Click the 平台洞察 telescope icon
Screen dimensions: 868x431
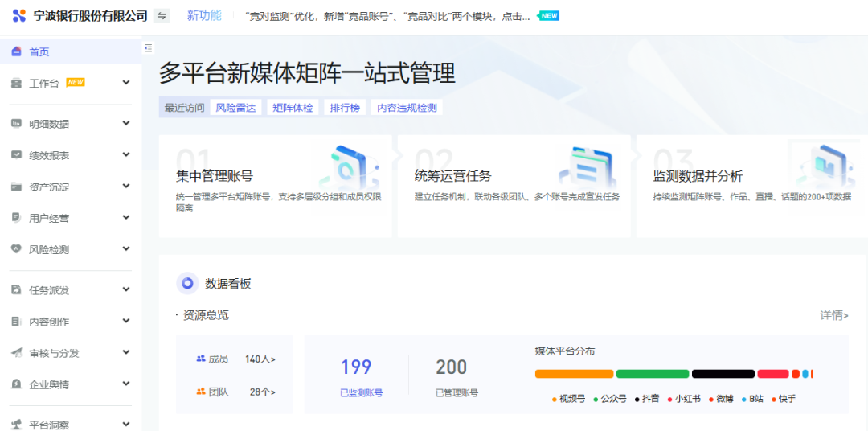point(16,425)
